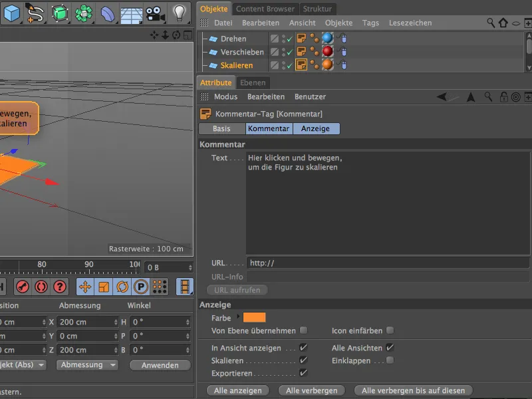
Task: Toggle the viewport layout icon
Action: coord(188,35)
